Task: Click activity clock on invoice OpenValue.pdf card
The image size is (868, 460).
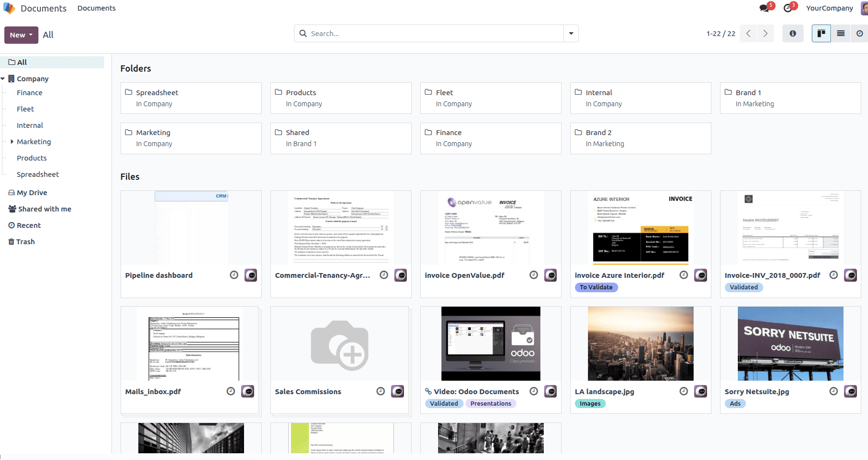Action: tap(534, 275)
